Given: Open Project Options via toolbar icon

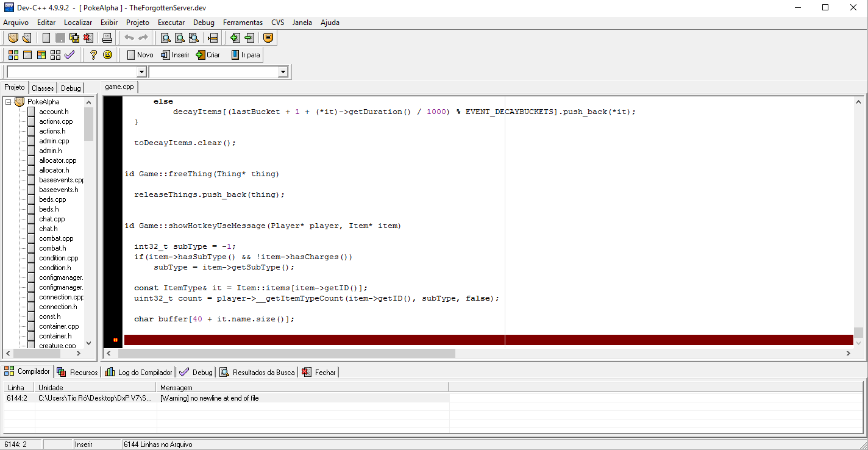Looking at the screenshot, I should coord(268,38).
